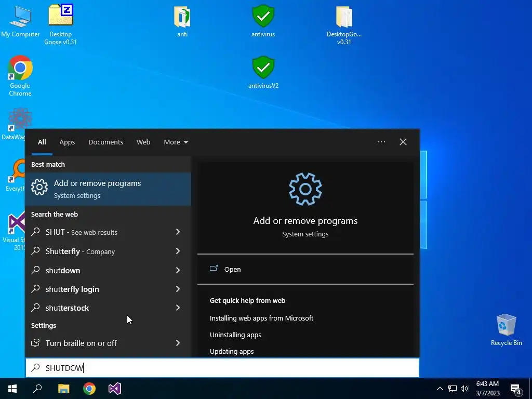Switch to the Web tab
This screenshot has height=399, width=532.
click(x=143, y=142)
